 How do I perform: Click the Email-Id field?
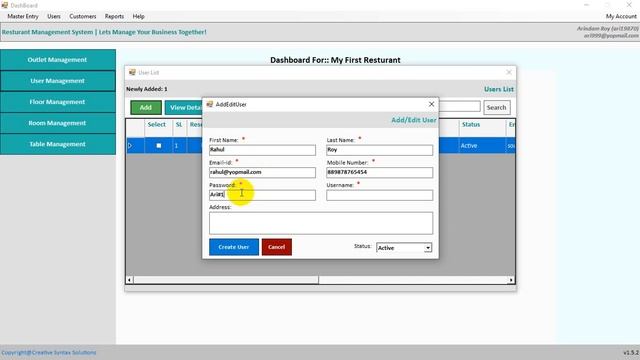click(262, 172)
